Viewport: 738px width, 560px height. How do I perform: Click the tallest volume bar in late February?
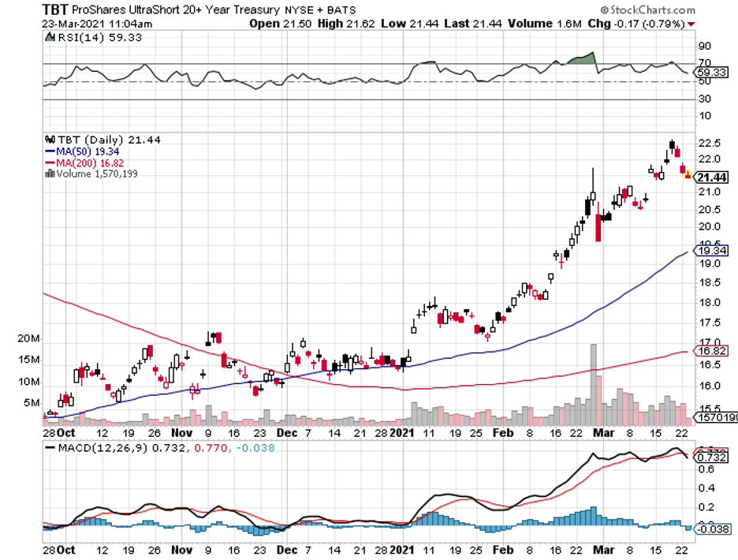[x=594, y=385]
